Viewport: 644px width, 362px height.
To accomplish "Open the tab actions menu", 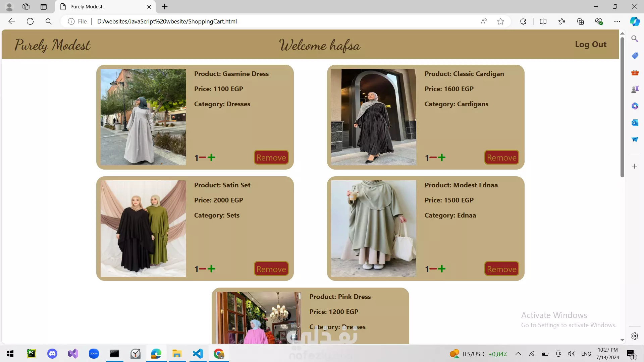I will pos(44,7).
